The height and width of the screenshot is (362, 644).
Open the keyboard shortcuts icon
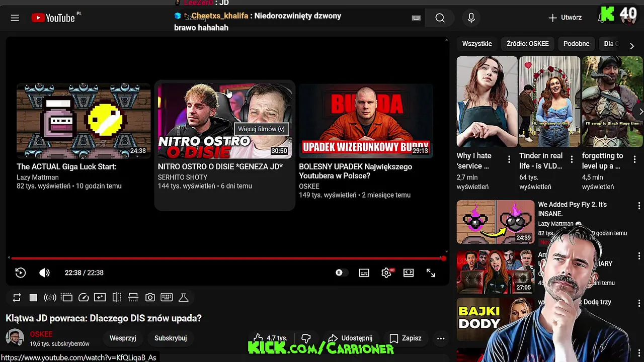pos(167,298)
